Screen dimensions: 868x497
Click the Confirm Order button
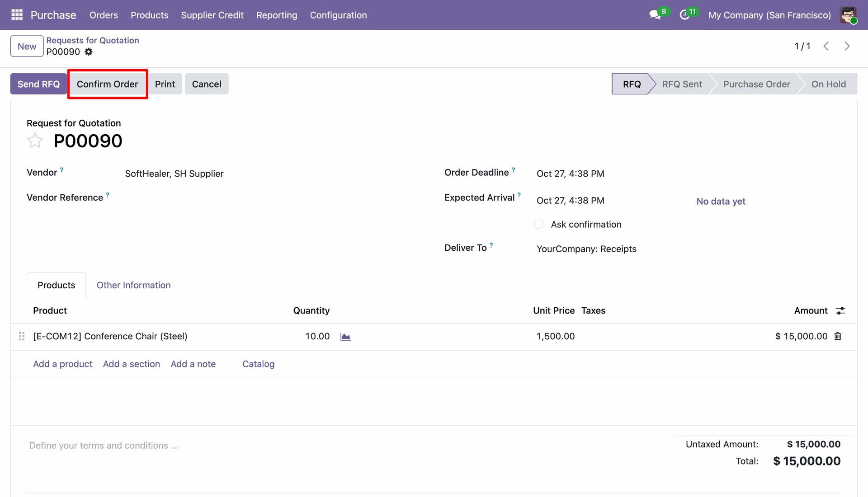coord(107,84)
